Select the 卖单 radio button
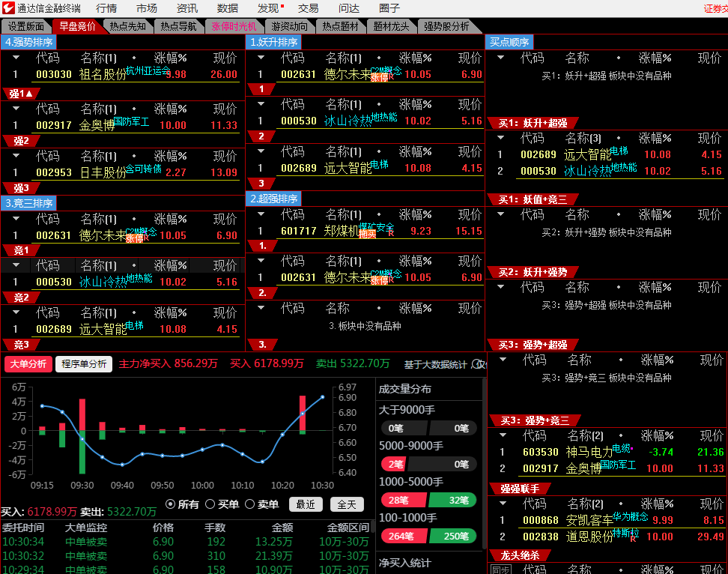Image resolution: width=728 pixels, height=574 pixels. [x=250, y=504]
